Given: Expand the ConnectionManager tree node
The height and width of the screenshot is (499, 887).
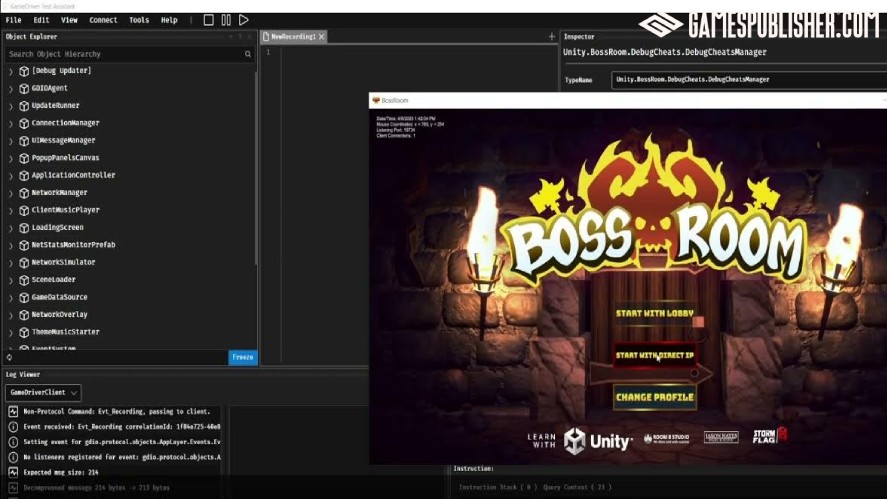Looking at the screenshot, I should 11,124.
